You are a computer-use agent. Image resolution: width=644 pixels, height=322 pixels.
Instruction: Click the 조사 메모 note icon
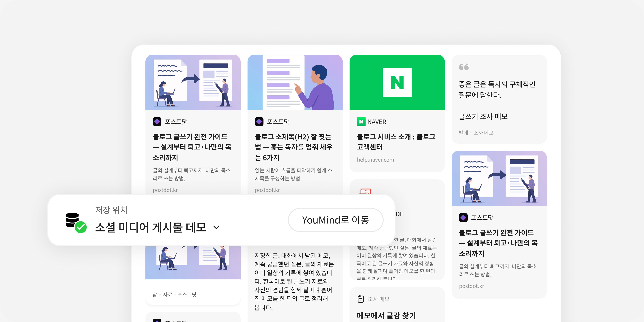pos(361,299)
